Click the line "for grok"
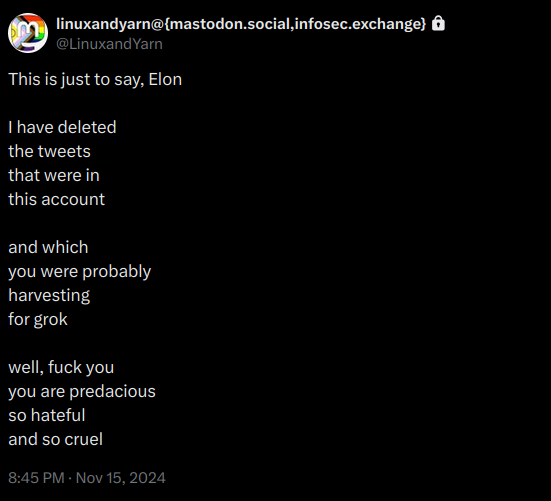551x501 pixels. pyautogui.click(x=38, y=320)
